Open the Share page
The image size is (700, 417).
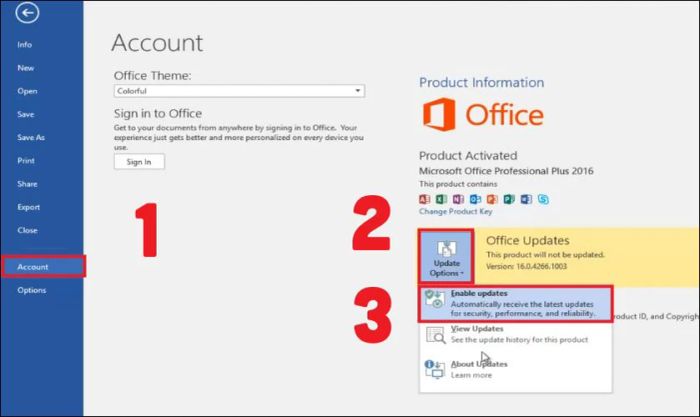pos(27,184)
